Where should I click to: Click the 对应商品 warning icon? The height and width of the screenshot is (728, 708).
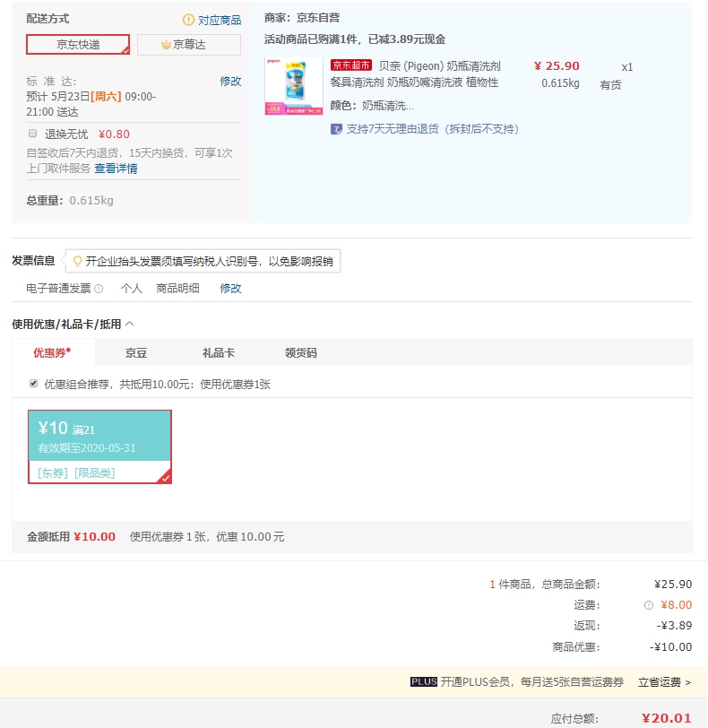[x=188, y=20]
